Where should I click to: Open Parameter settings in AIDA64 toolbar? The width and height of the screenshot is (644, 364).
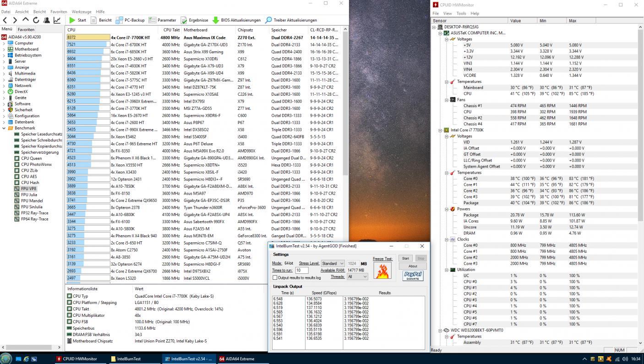click(163, 20)
